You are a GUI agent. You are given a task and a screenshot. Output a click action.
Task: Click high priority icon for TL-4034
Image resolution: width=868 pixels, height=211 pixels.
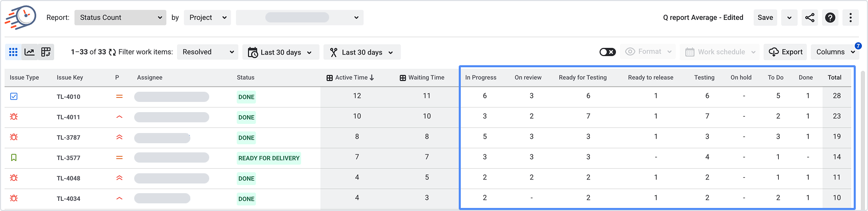[119, 198]
